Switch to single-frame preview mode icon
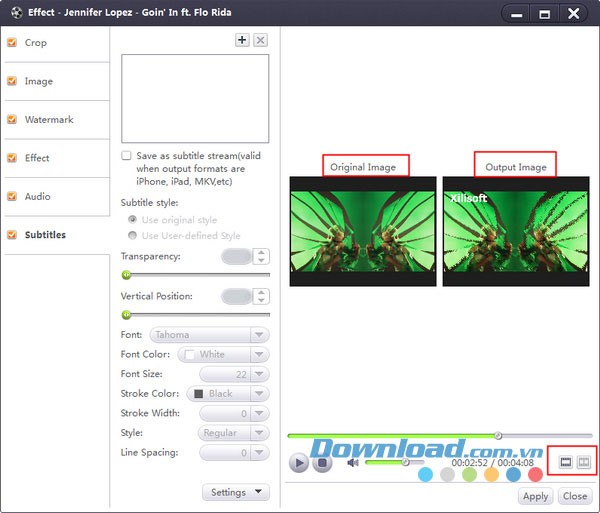Viewport: 600px width, 513px height. (x=566, y=462)
